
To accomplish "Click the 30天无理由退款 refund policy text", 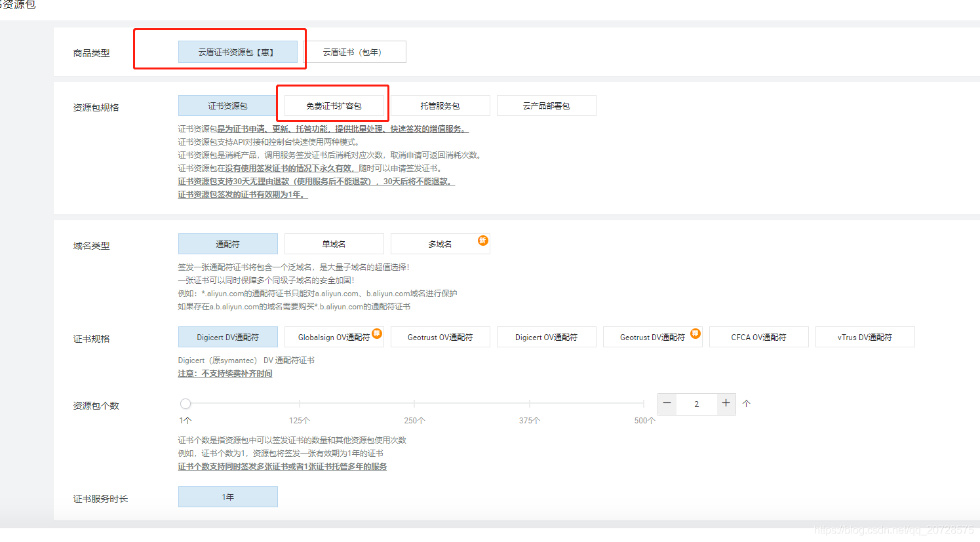I will point(317,182).
